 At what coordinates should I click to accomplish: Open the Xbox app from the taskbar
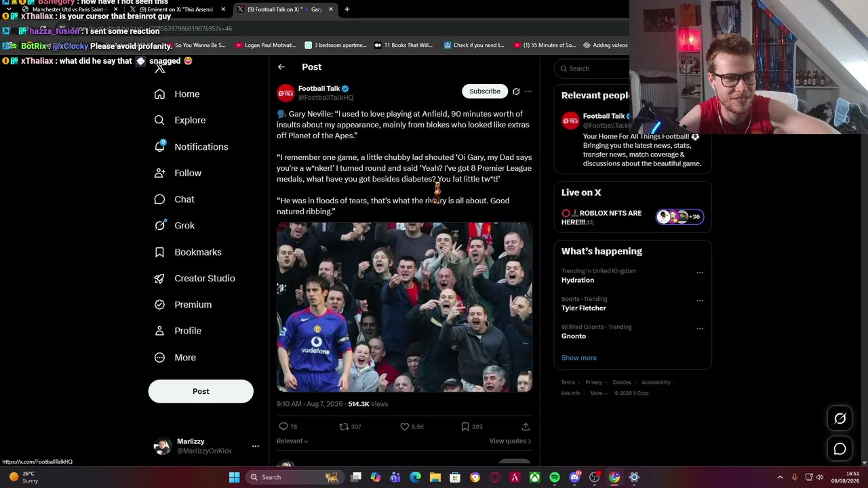tap(535, 477)
